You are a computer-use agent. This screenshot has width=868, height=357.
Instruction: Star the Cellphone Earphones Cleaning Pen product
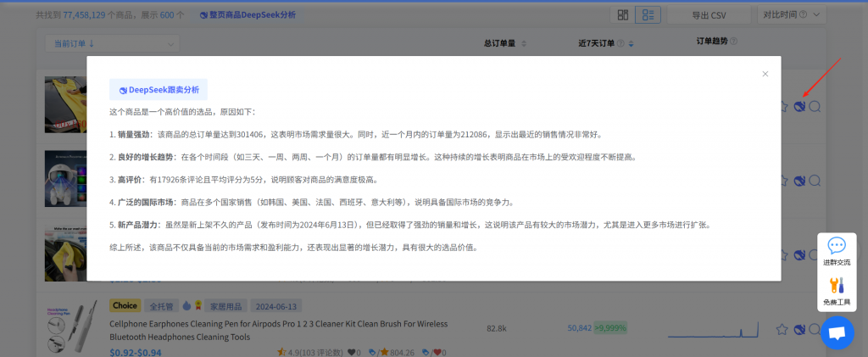pyautogui.click(x=782, y=330)
